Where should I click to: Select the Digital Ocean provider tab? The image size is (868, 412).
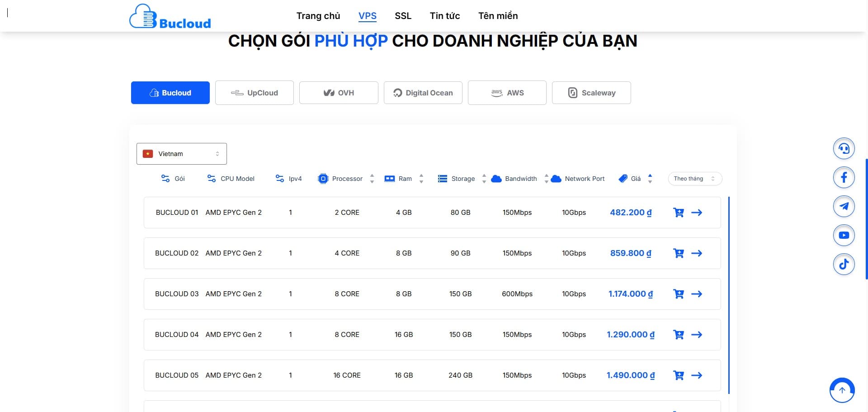tap(423, 92)
